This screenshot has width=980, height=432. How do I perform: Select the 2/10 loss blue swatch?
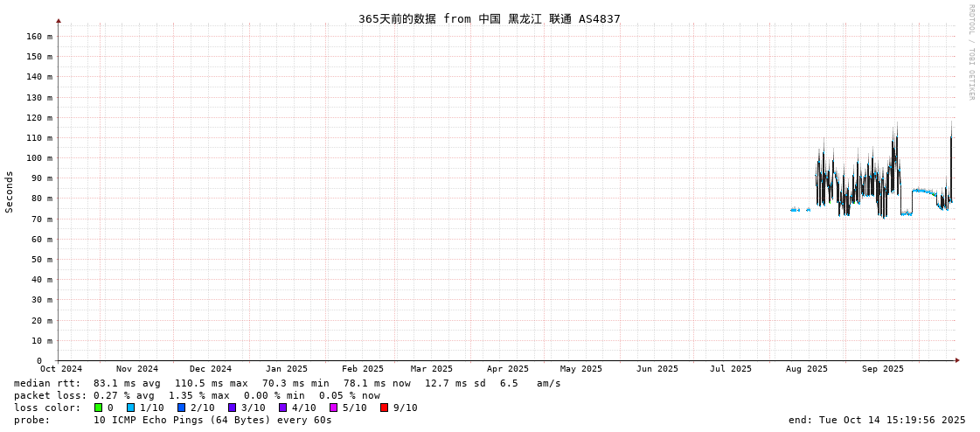click(182, 408)
